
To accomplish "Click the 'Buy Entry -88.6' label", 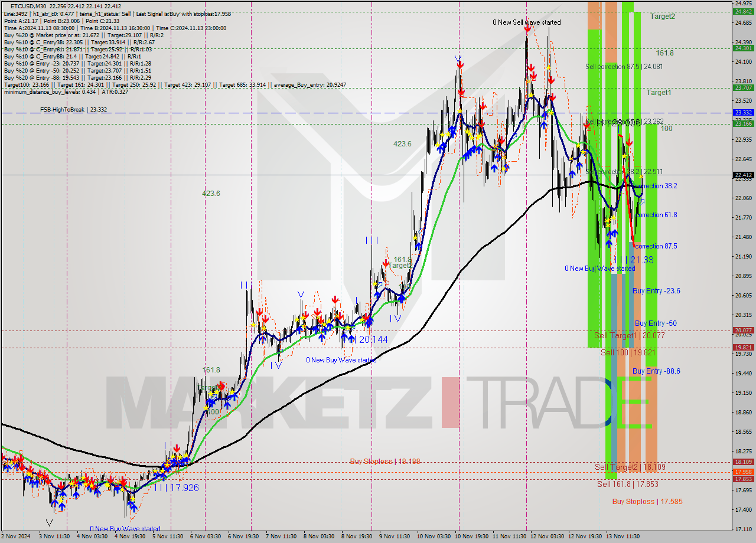I will pos(656,371).
